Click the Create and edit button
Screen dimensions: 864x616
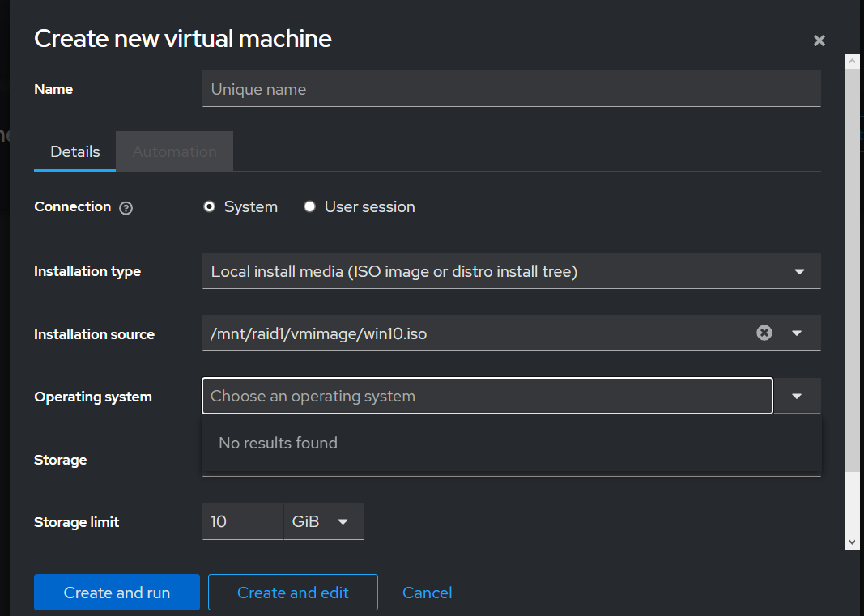292,592
